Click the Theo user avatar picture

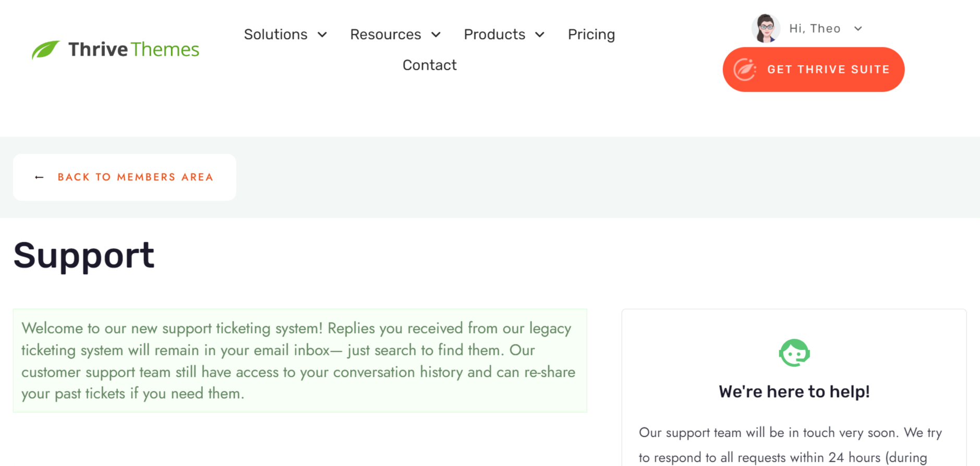coord(766,28)
